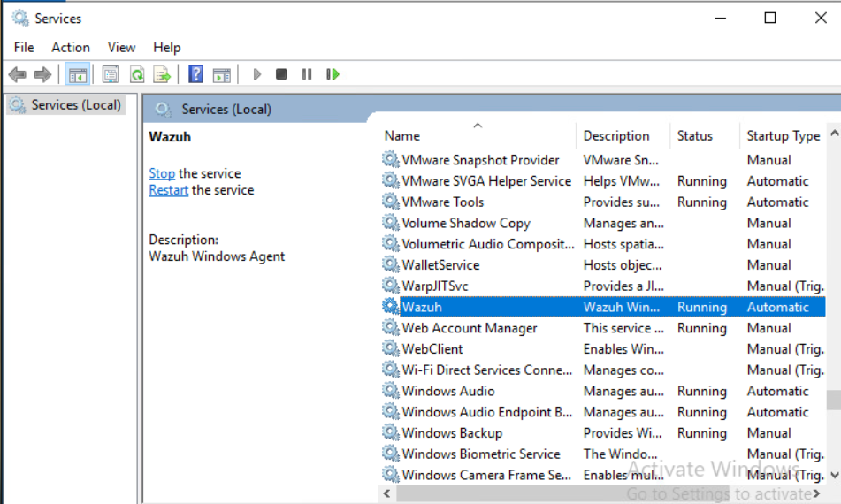The width and height of the screenshot is (841, 504).
Task: Click the WebClient service name
Action: point(432,349)
